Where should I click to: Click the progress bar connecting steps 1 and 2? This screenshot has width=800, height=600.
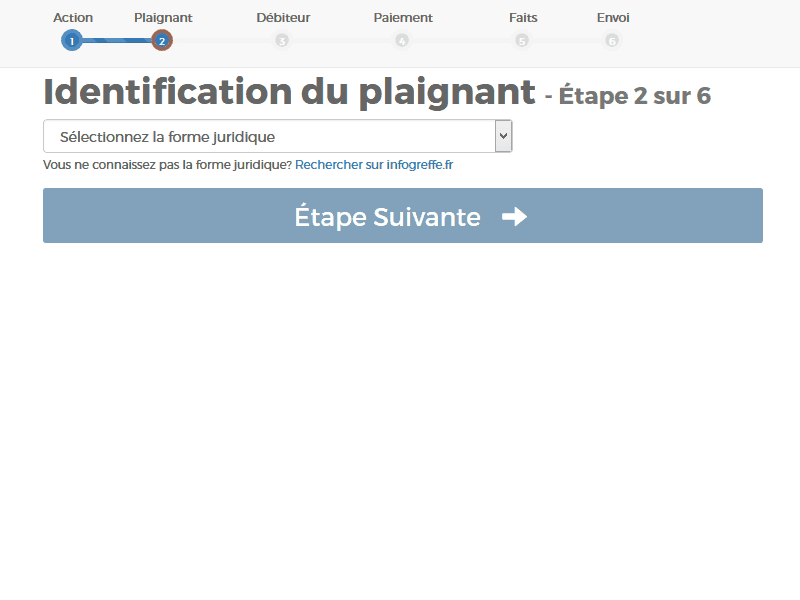coord(116,41)
